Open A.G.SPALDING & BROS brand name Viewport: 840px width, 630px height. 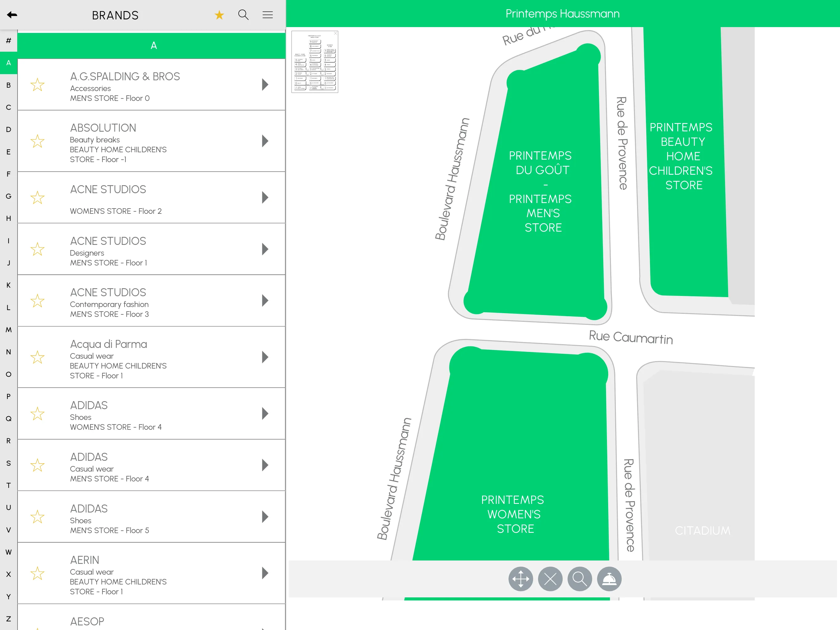(x=125, y=76)
